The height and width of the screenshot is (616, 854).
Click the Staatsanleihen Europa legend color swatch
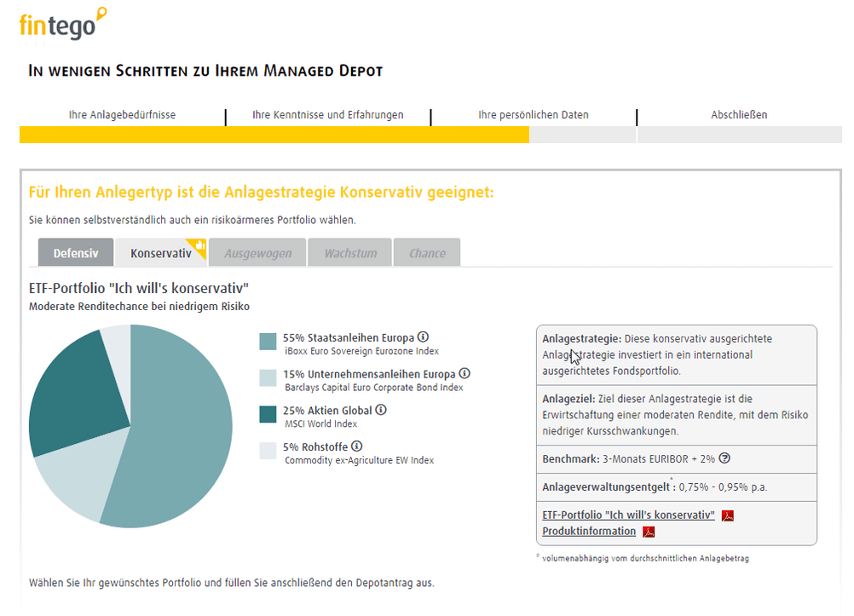(x=268, y=342)
